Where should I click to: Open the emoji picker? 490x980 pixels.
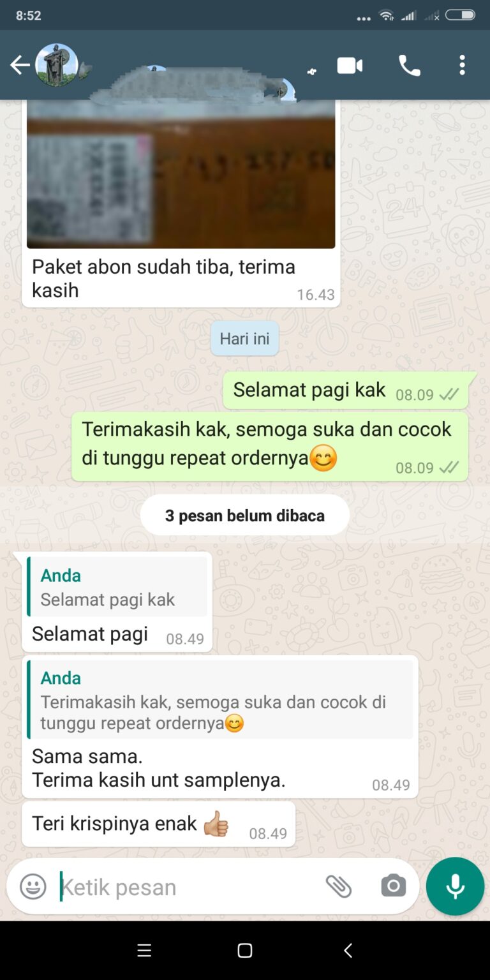33,886
